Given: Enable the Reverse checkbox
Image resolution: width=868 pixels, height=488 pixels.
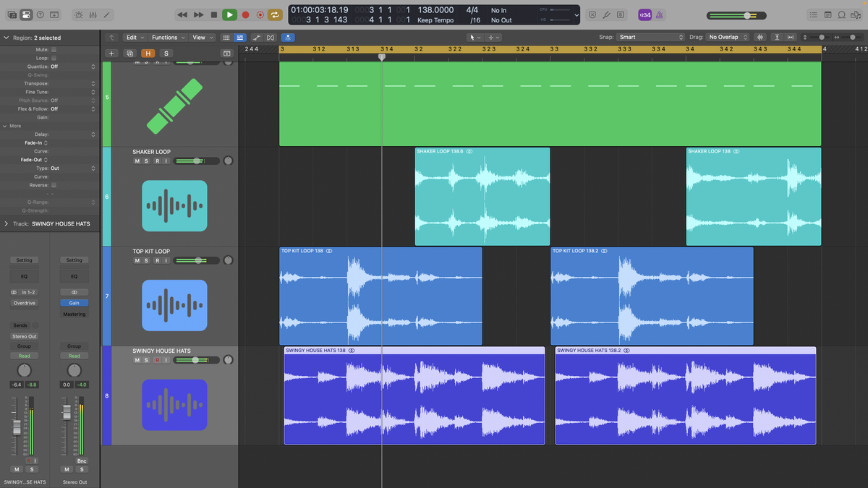Looking at the screenshot, I should (x=54, y=185).
